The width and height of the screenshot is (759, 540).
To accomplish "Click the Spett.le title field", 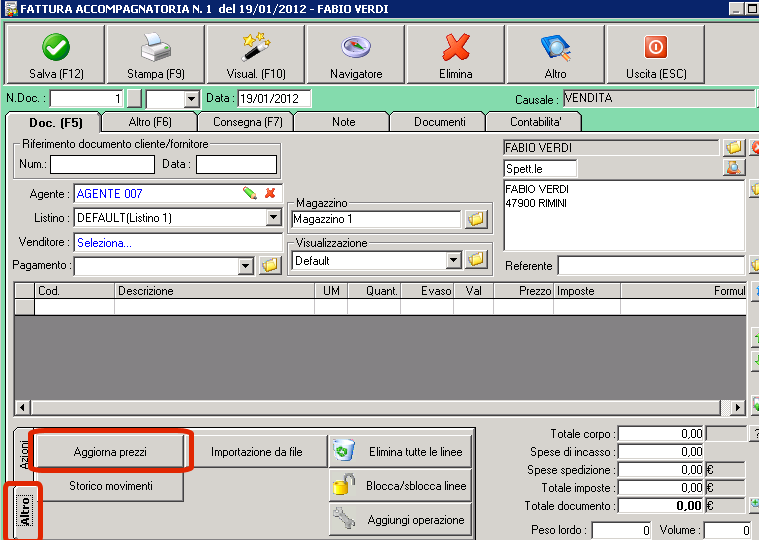I will click(540, 168).
